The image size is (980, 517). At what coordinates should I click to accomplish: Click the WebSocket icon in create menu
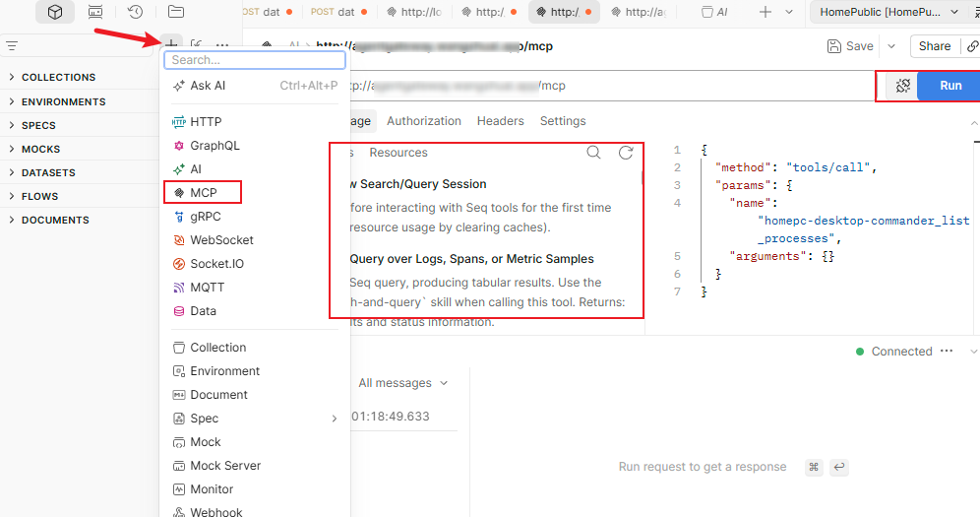point(179,240)
